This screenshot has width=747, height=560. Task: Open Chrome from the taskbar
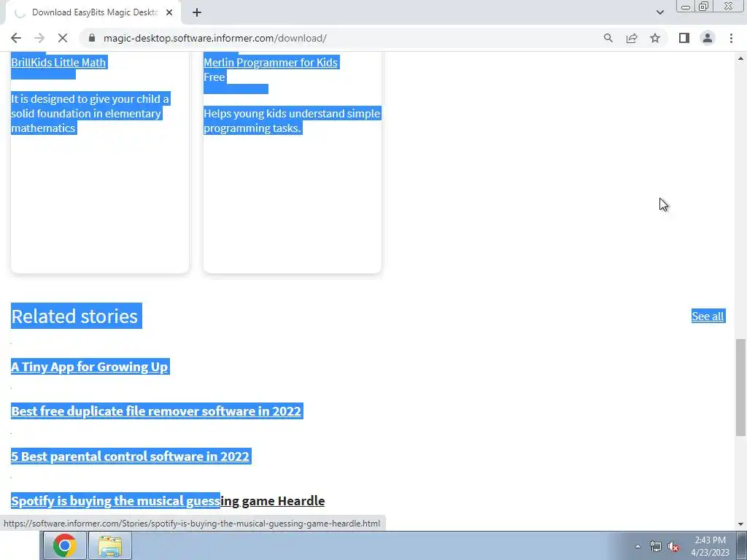click(x=65, y=545)
